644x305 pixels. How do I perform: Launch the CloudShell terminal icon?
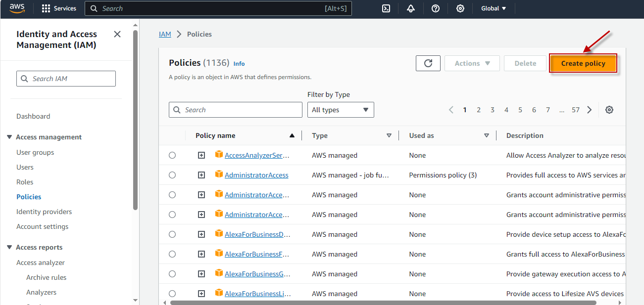point(386,8)
